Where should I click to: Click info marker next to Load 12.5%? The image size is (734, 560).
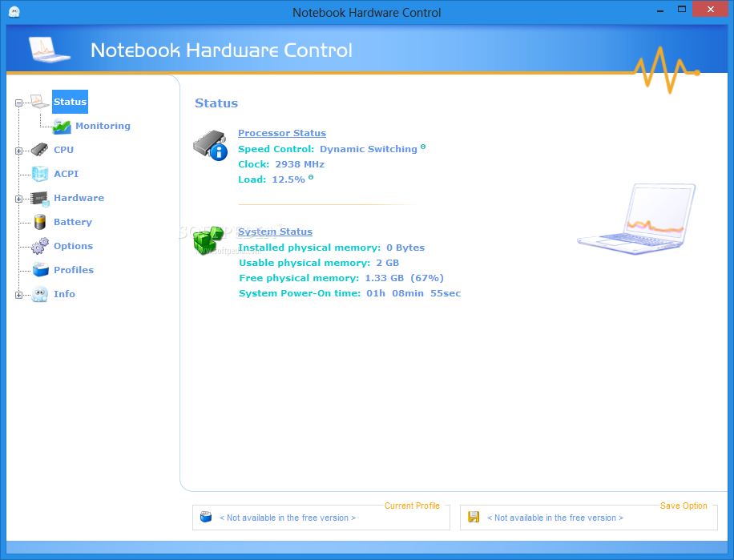click(x=311, y=177)
